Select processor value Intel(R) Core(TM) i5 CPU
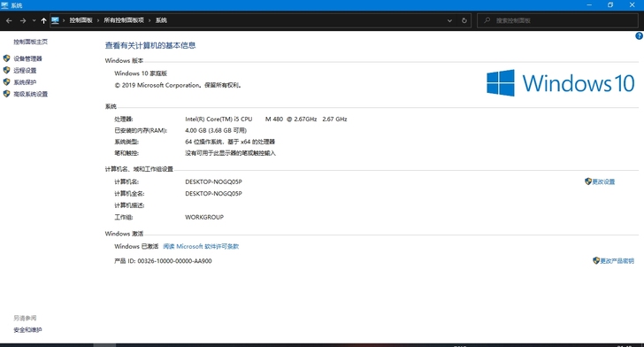Viewport: 644px width, 347px height. [218, 119]
